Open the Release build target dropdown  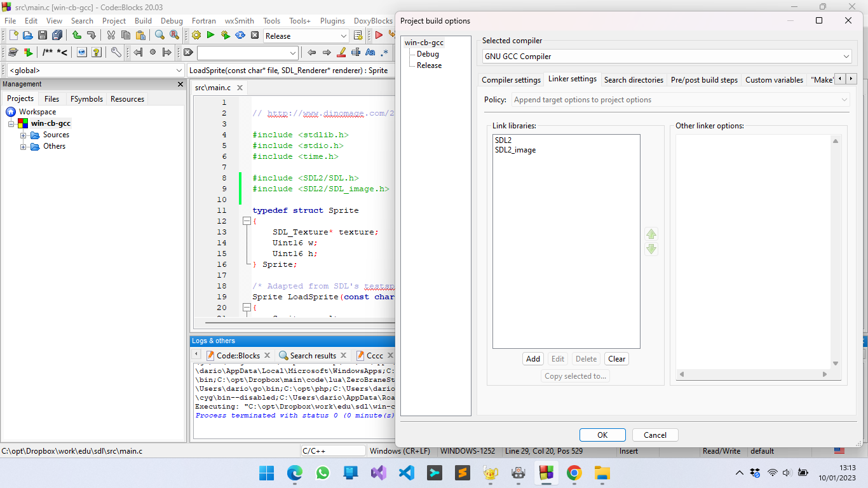coord(306,36)
